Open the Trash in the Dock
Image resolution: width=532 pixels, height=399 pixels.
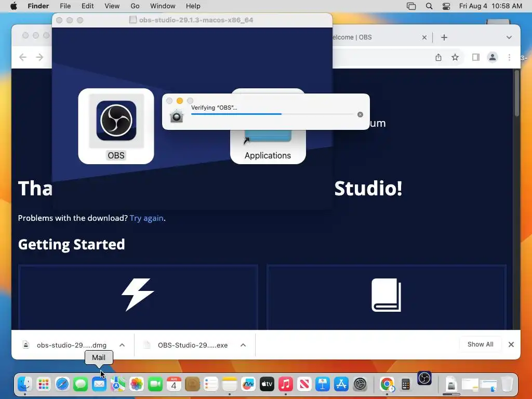coord(507,384)
